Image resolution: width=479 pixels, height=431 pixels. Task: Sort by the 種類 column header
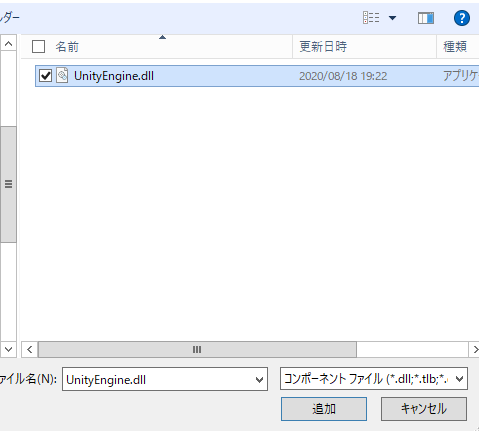point(455,47)
